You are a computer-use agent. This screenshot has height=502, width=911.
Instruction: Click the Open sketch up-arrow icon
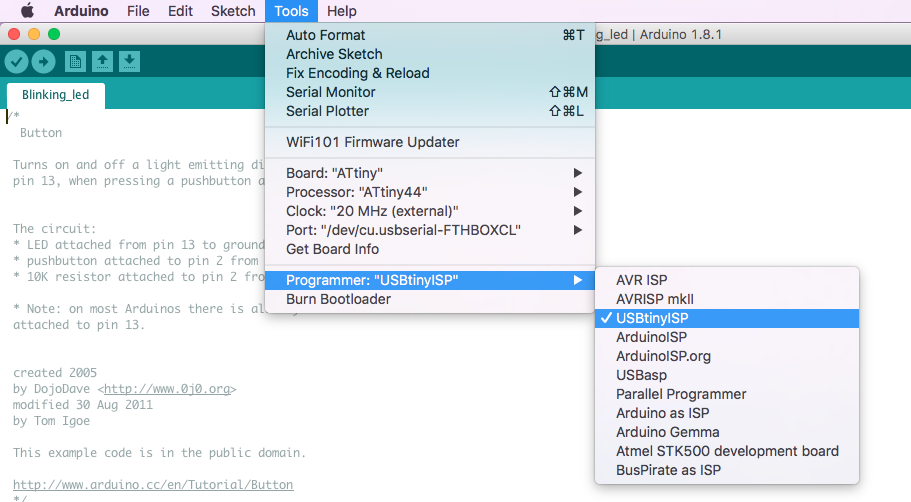click(x=102, y=62)
